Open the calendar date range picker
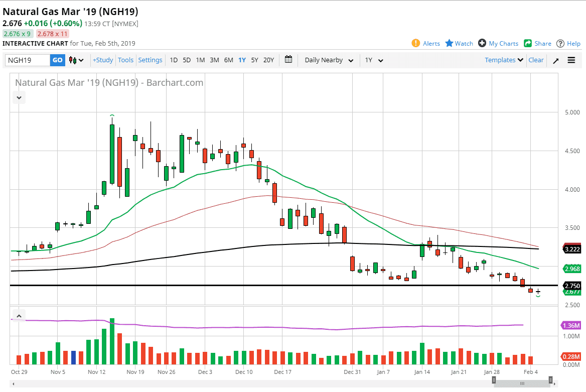 [288, 60]
